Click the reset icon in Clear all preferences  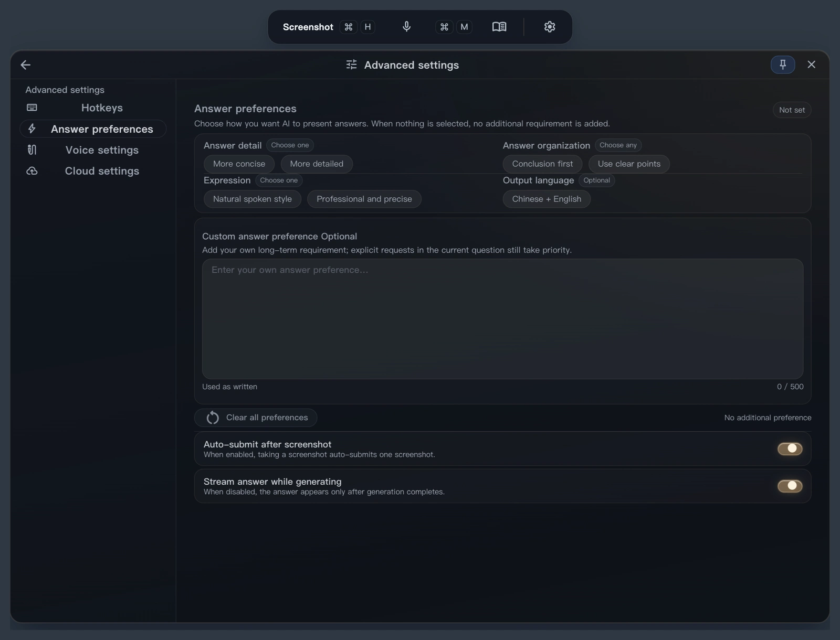click(x=213, y=418)
